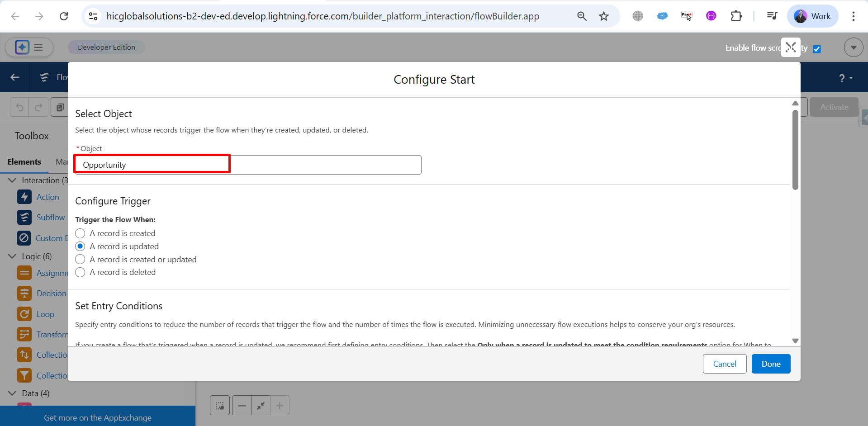Open the Chrome three-dot menu
The height and width of the screenshot is (426, 868).
tap(854, 16)
